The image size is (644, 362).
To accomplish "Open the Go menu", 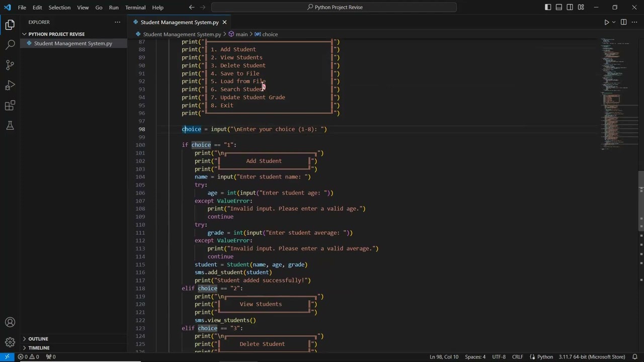I will coord(99,8).
